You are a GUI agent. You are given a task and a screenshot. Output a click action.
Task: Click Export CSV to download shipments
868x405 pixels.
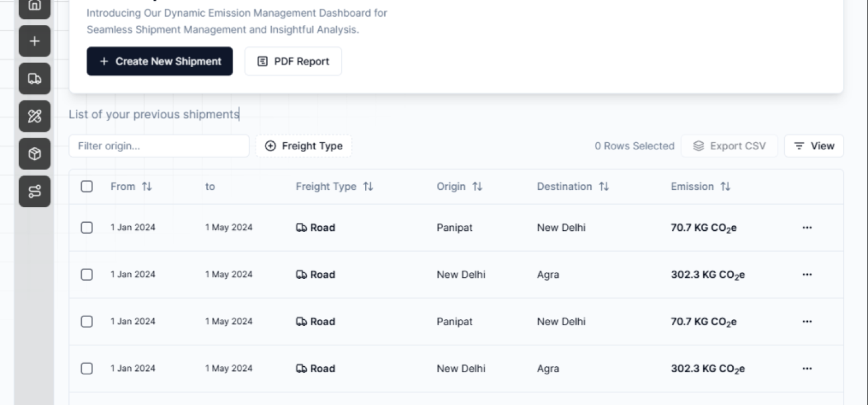coord(729,146)
